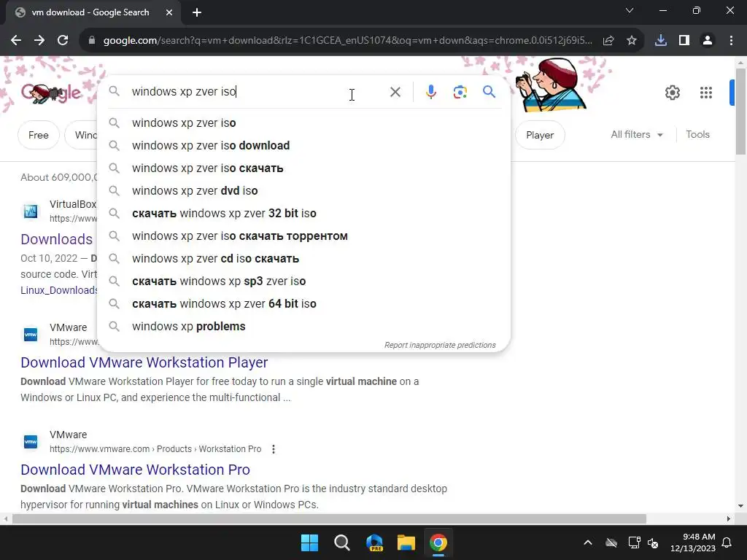Image resolution: width=747 pixels, height=560 pixels.
Task: Open Download VMware Workstation Pro result
Action: point(135,470)
